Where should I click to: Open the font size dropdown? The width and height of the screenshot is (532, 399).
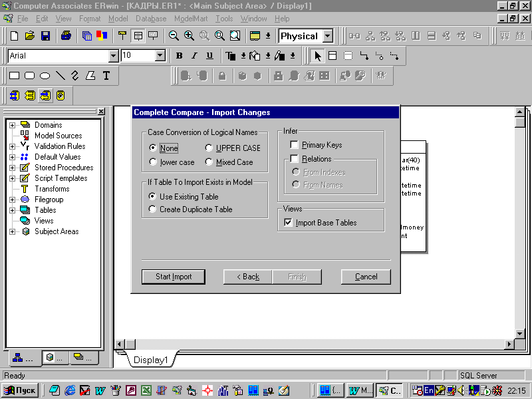[160, 56]
